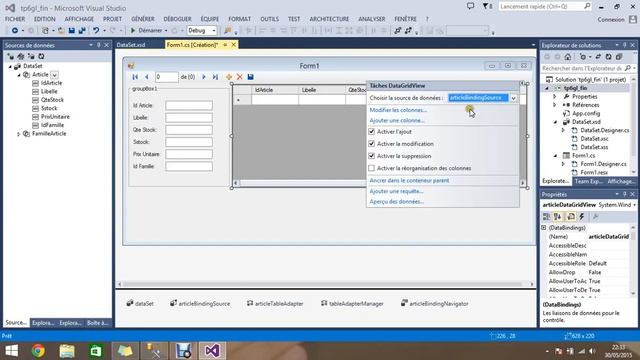The width and height of the screenshot is (640, 360).
Task: Collapse the DataSet.xsd node in Solution Explorer
Action: [555, 122]
